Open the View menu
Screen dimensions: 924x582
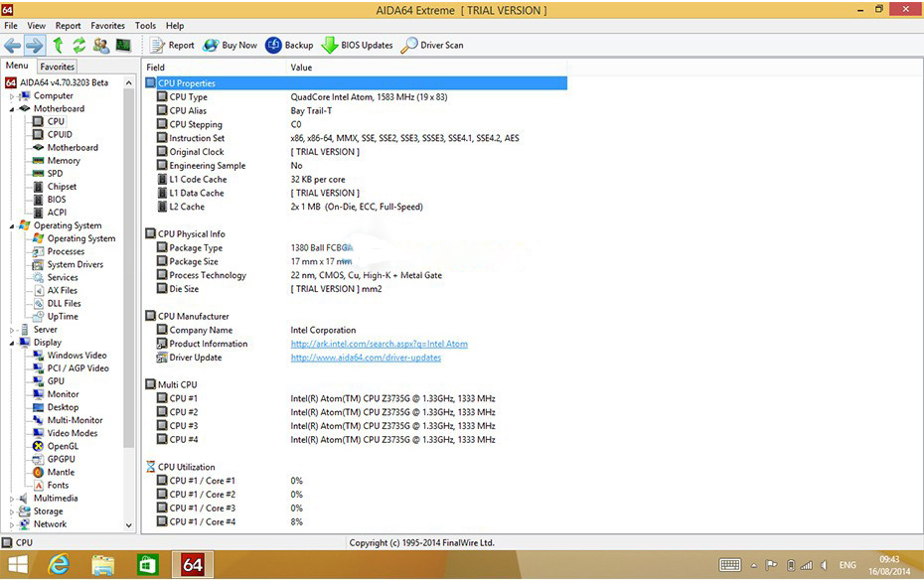[x=36, y=26]
